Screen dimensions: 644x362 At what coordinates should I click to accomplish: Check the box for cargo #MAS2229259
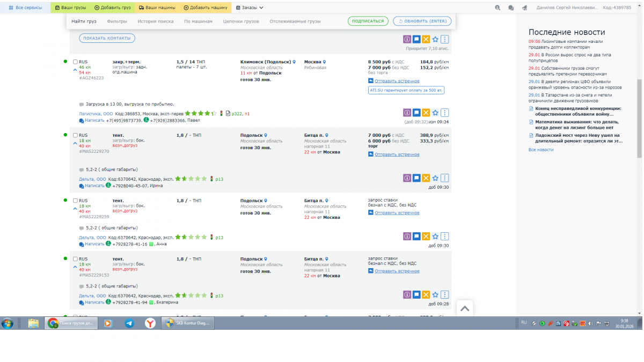[x=75, y=201]
